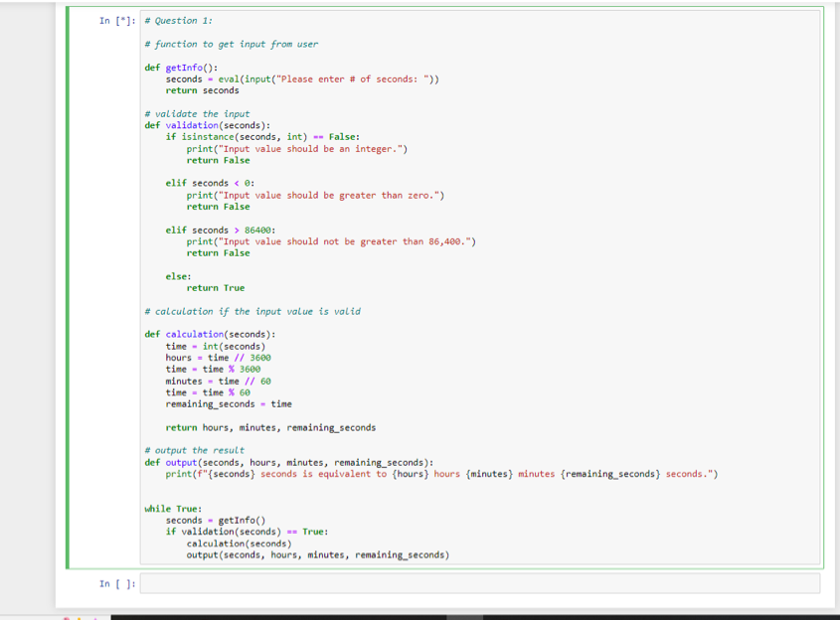Image resolution: width=840 pixels, height=620 pixels.
Task: Click the "def output(seconds, hours, minutes, remaining_seconds):" line
Action: (x=288, y=463)
